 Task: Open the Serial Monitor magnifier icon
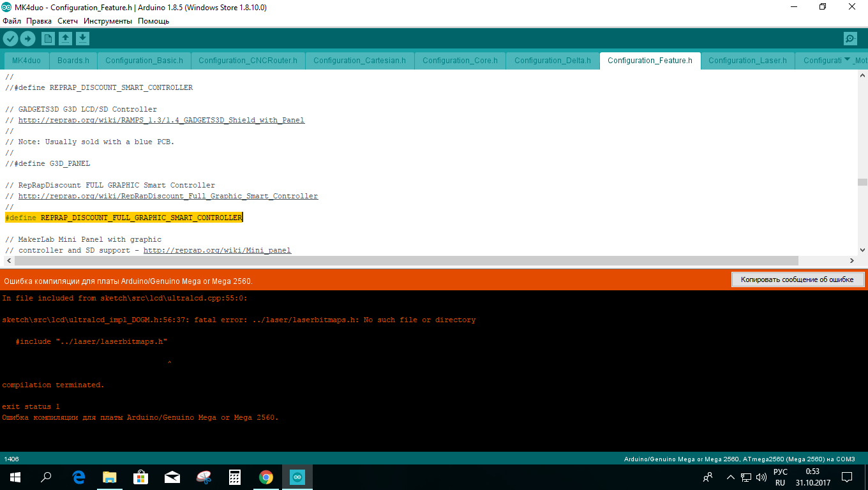(x=850, y=38)
